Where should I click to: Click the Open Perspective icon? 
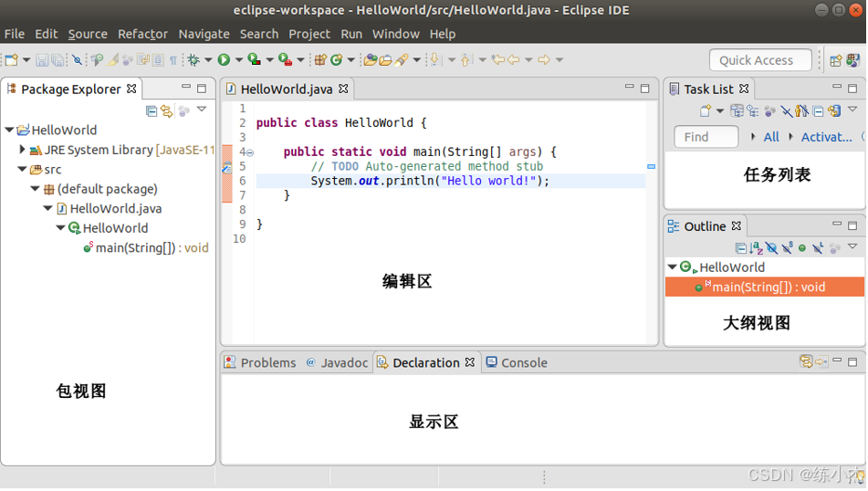836,60
